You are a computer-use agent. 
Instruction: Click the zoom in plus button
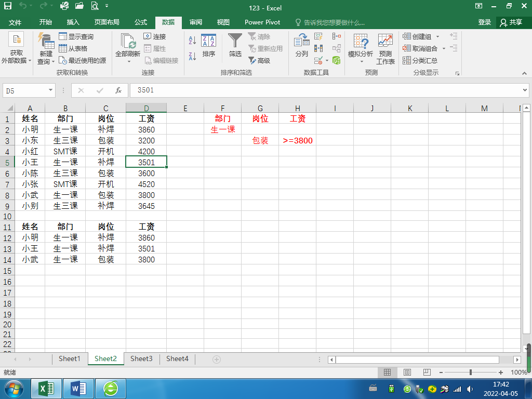pyautogui.click(x=500, y=373)
